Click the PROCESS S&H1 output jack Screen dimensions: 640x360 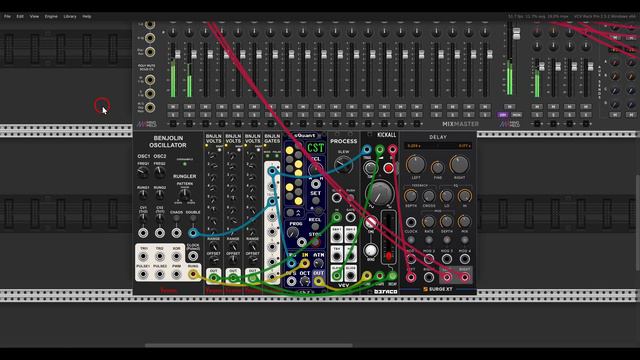337,237
